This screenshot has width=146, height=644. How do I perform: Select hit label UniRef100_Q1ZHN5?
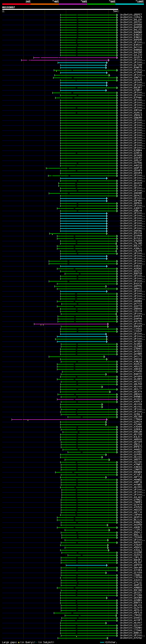[131, 347]
